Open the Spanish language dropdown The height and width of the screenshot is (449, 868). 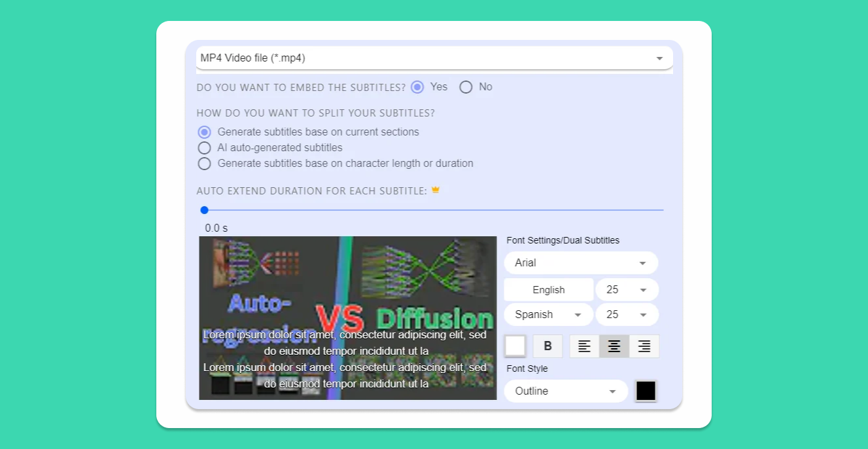click(x=549, y=315)
